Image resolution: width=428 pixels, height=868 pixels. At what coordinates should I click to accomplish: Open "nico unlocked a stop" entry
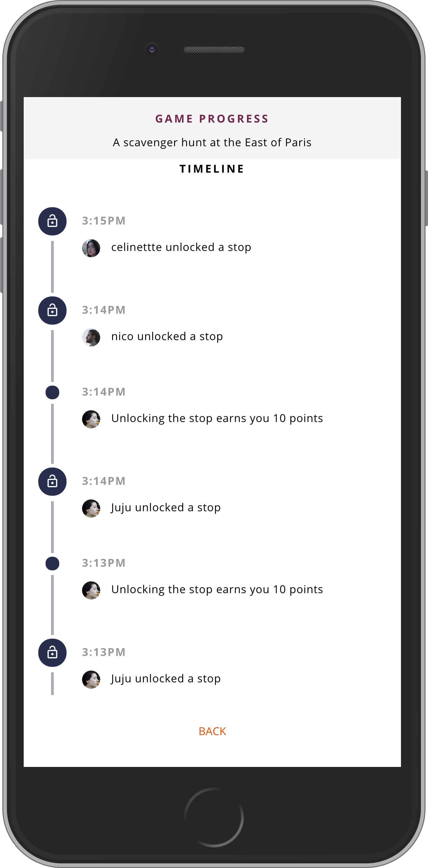pos(167,337)
